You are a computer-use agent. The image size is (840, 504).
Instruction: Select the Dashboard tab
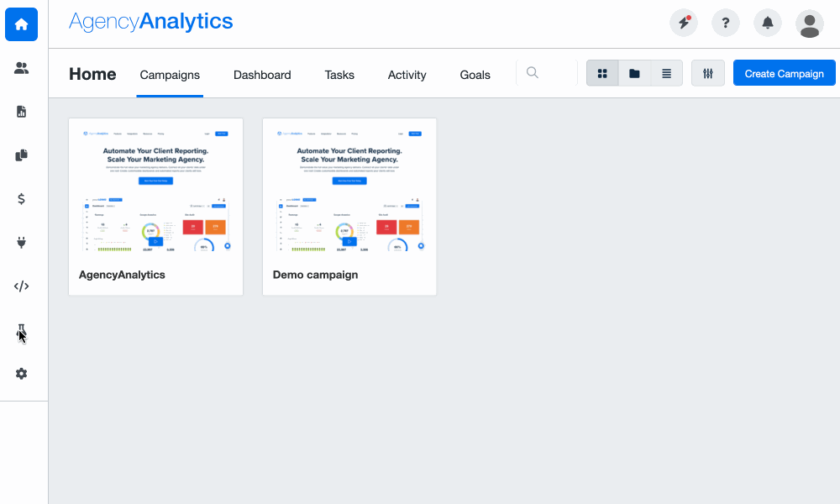point(262,75)
